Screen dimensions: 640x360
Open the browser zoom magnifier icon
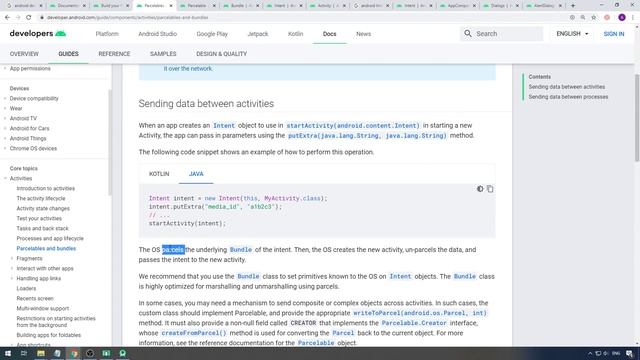tap(583, 18)
